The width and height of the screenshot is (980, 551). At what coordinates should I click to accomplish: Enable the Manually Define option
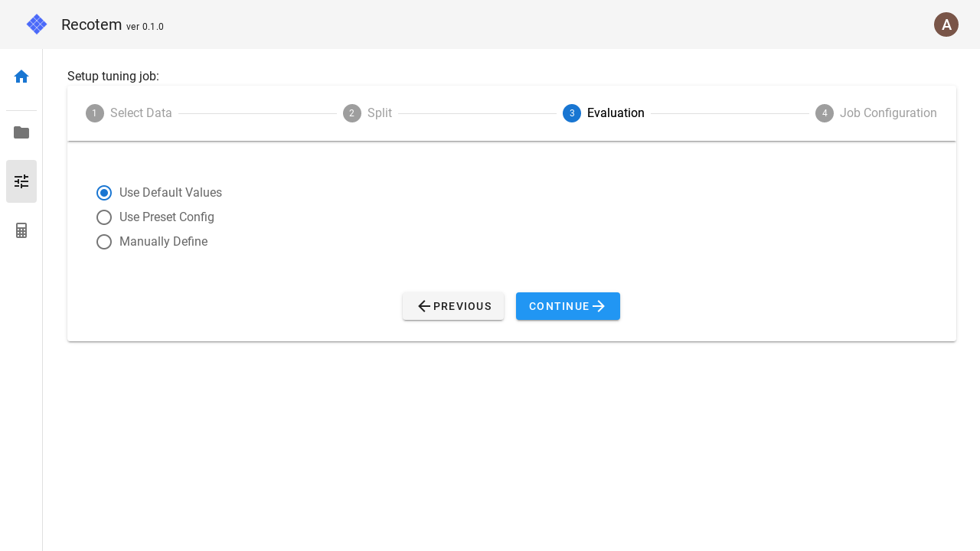click(104, 242)
